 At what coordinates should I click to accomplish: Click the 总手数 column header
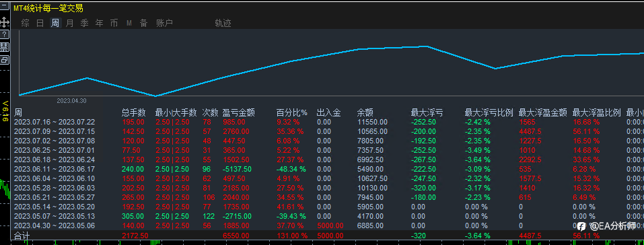(x=133, y=112)
